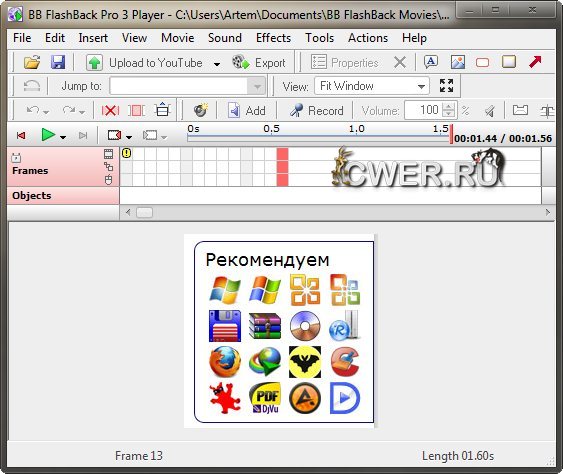Expand the camera frame marker dropdown arrow
The image size is (563, 474).
pos(129,137)
